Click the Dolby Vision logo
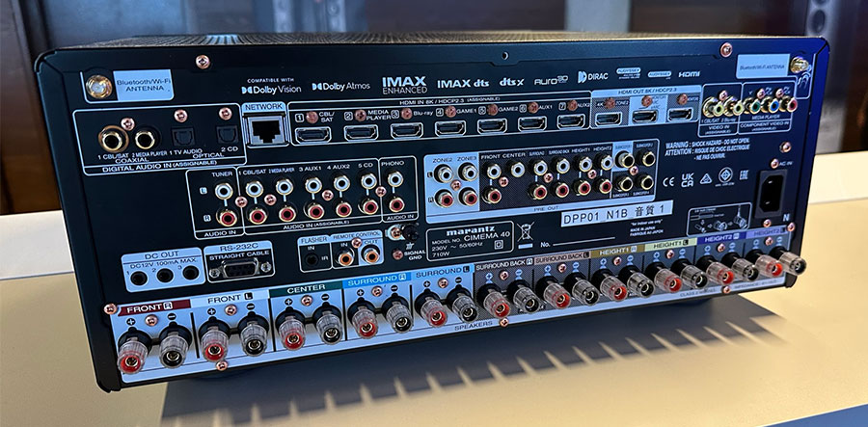 point(271,85)
